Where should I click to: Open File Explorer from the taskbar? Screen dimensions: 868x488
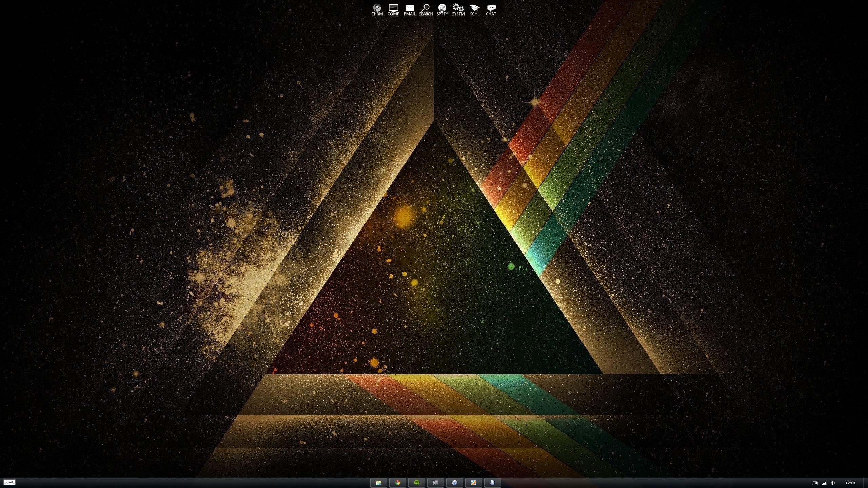pyautogui.click(x=379, y=483)
